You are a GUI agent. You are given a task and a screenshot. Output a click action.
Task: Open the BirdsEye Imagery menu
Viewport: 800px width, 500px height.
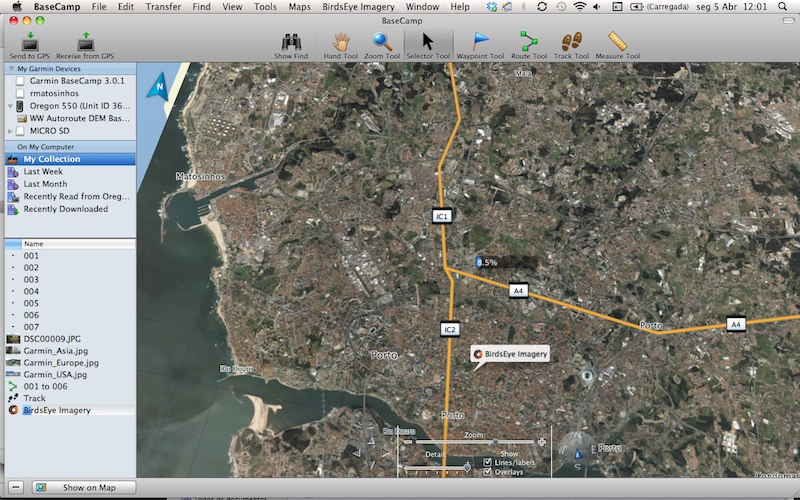(360, 6)
